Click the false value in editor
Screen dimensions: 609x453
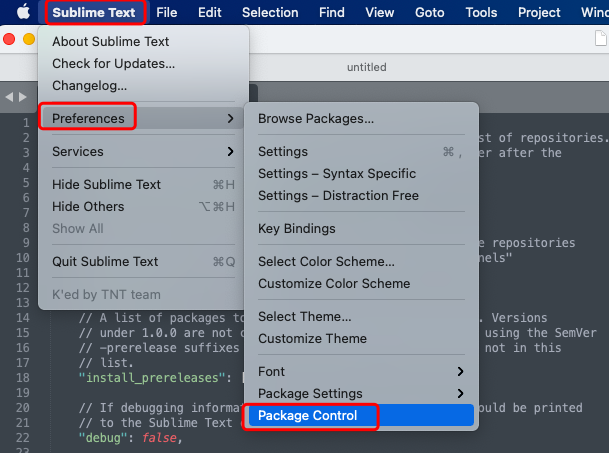click(159, 437)
